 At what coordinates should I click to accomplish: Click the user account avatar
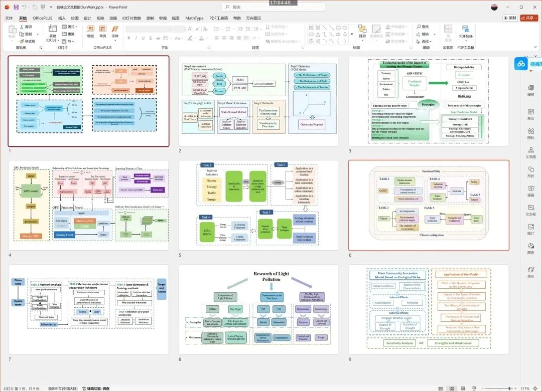pyautogui.click(x=494, y=7)
